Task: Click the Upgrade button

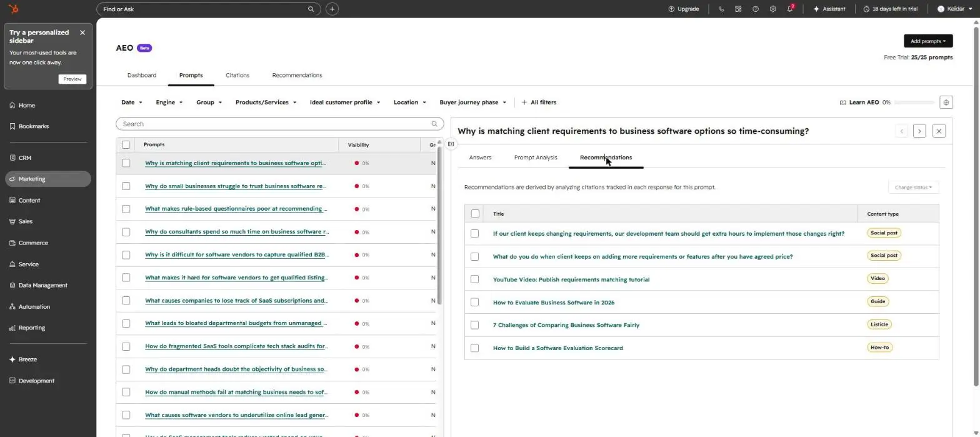Action: pyautogui.click(x=684, y=9)
